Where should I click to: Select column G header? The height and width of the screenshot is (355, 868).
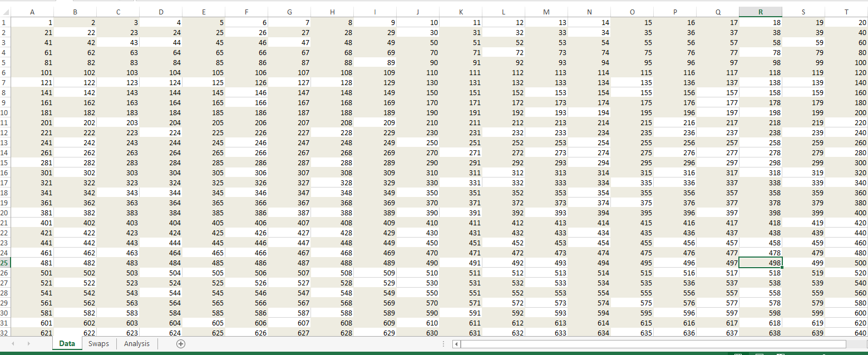pyautogui.click(x=289, y=12)
